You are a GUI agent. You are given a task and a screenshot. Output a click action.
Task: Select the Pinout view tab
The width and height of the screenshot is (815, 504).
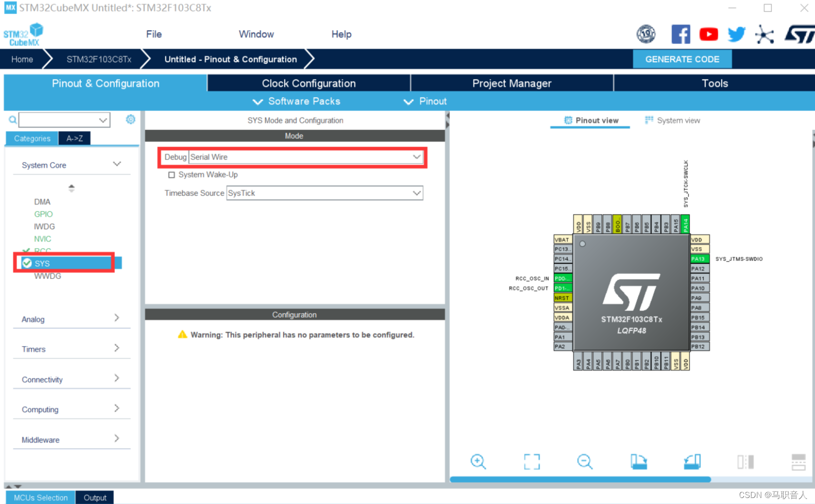pos(590,120)
